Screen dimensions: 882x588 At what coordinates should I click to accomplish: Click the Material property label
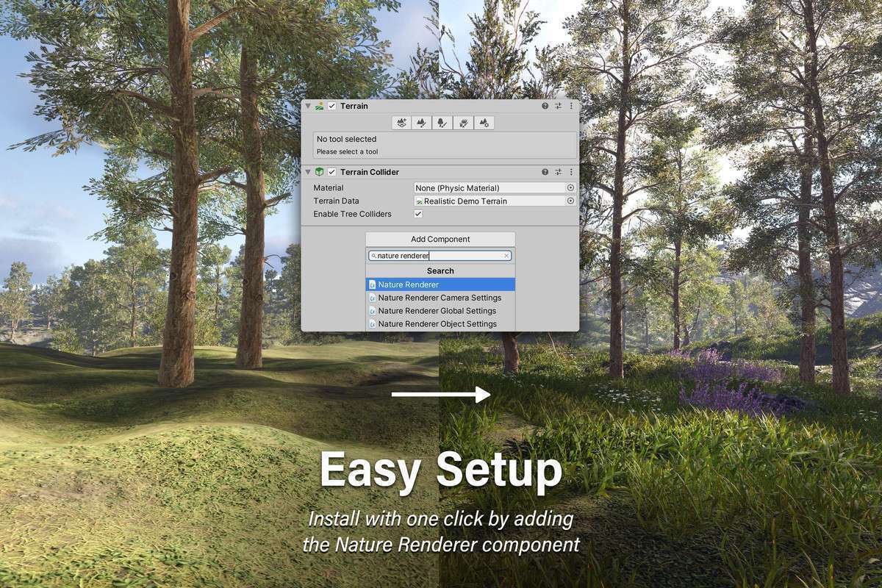[329, 188]
